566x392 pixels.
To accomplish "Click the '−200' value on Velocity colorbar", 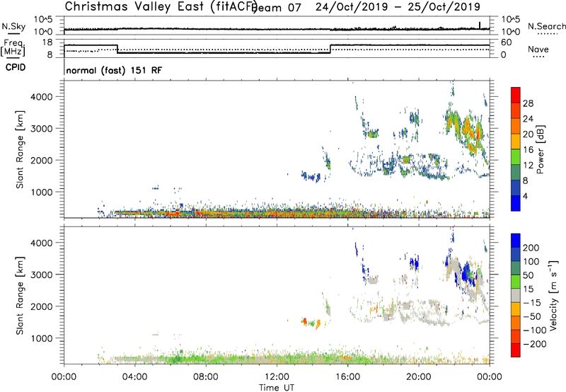I will [534, 344].
